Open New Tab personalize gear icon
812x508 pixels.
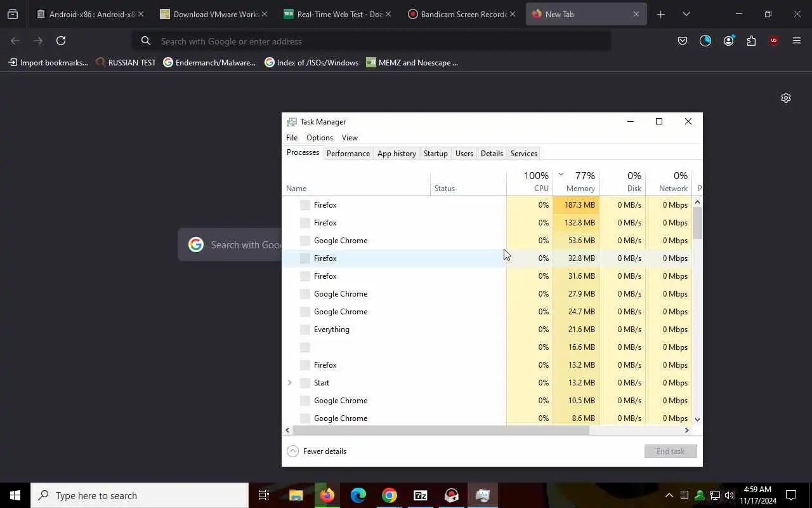pos(786,98)
